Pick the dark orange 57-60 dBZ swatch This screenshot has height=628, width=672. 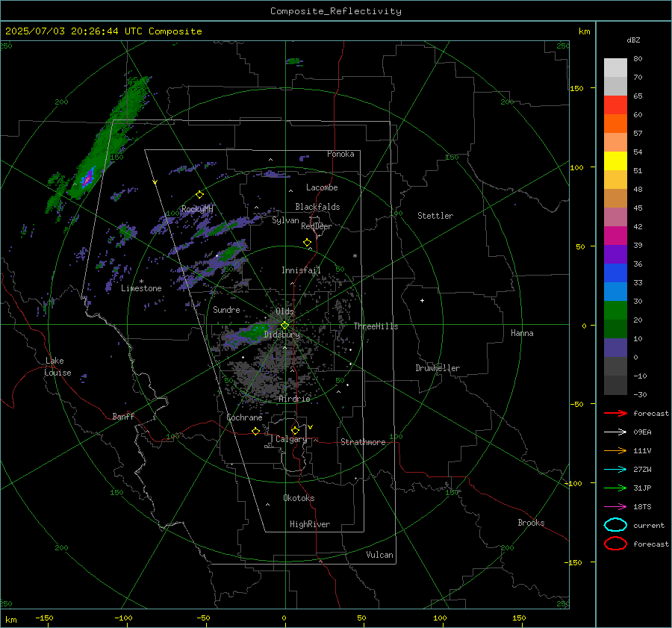(615, 124)
